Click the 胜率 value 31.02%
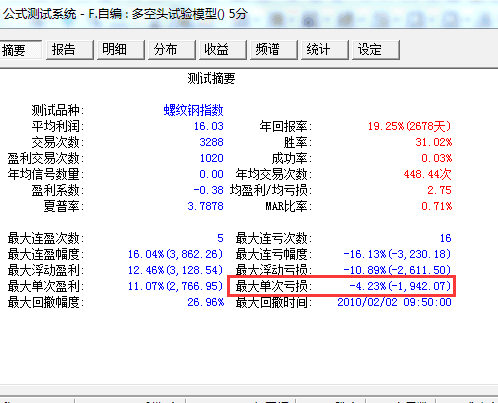 pyautogui.click(x=434, y=142)
